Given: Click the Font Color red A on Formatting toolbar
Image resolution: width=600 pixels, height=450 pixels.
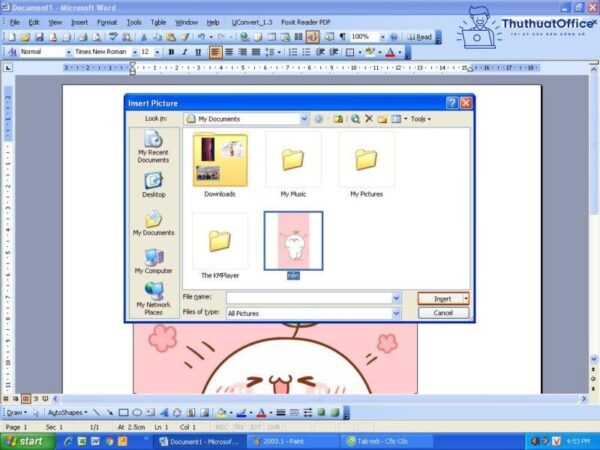Looking at the screenshot, I should [390, 52].
